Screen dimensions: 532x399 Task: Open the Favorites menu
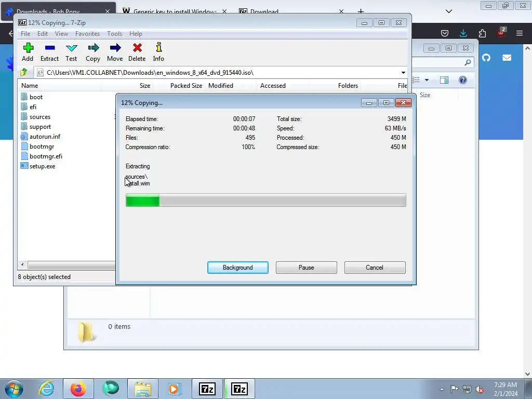click(x=87, y=34)
